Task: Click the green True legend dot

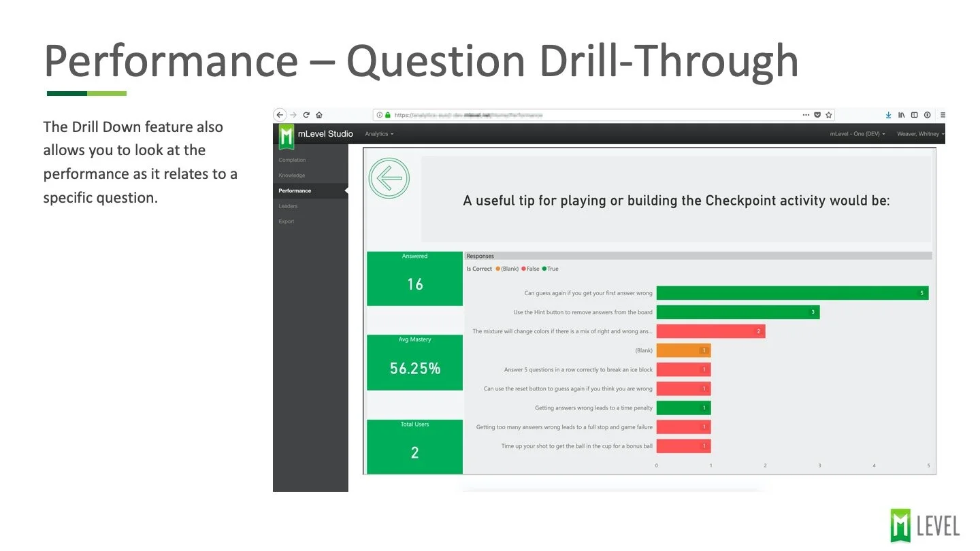Action: (544, 269)
